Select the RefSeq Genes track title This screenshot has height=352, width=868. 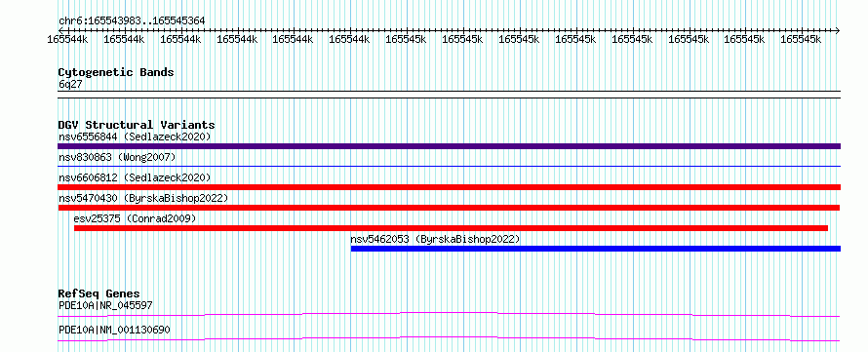99,293
